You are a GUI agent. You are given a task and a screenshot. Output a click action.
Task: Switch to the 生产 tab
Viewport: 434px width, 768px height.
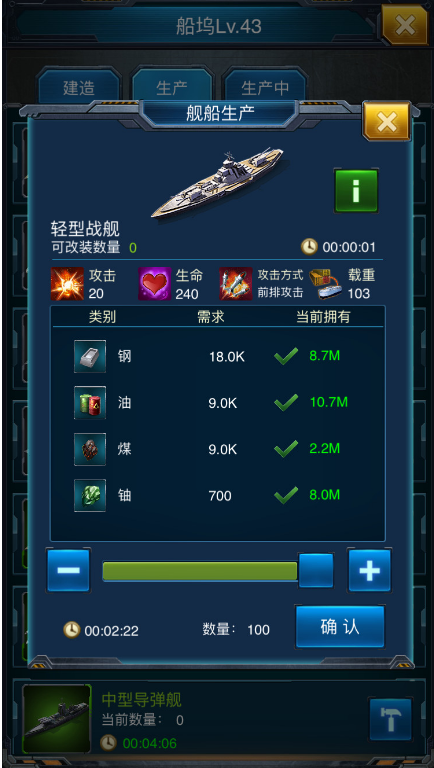[x=172, y=88]
